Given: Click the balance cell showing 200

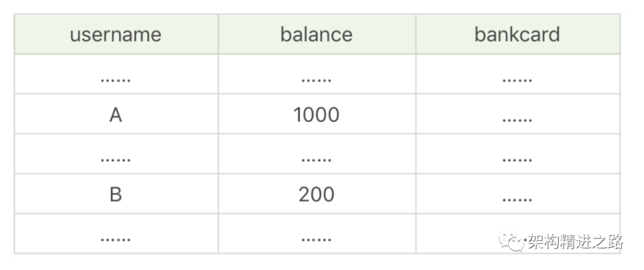Looking at the screenshot, I should click(x=317, y=194).
